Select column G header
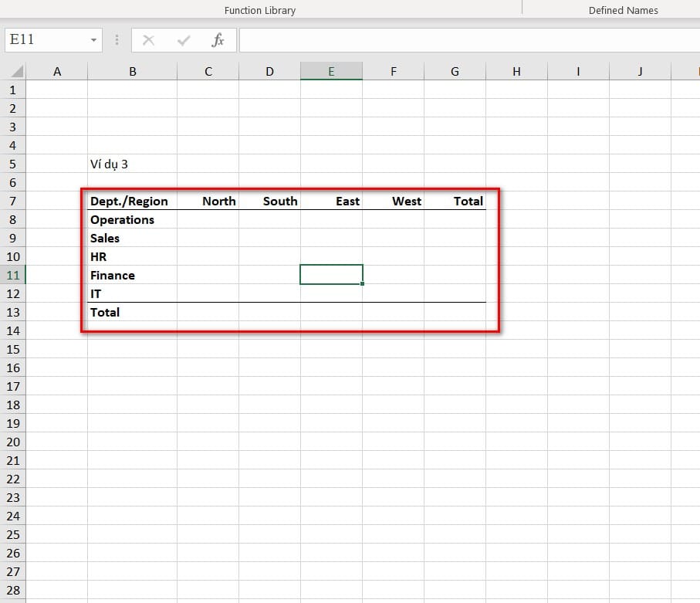This screenshot has width=700, height=603. tap(455, 72)
